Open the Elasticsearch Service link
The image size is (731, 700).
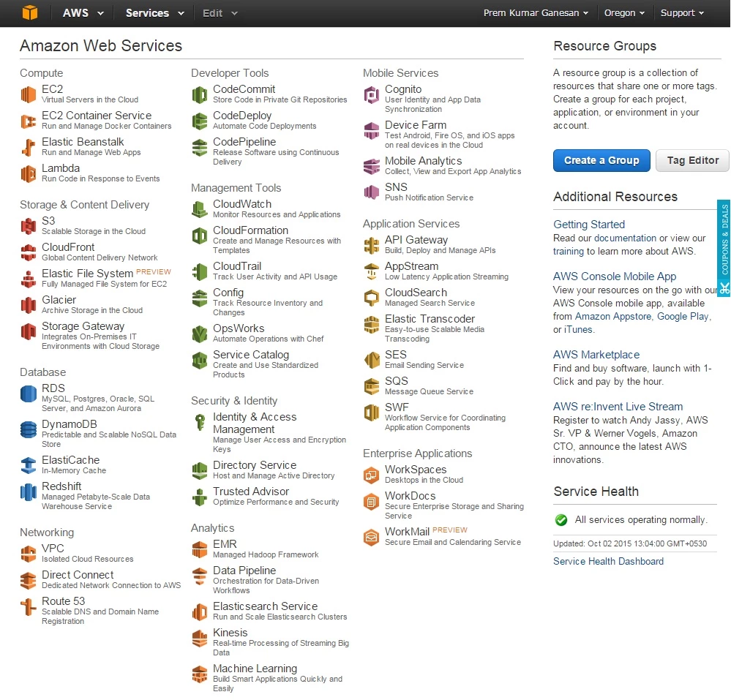[266, 606]
